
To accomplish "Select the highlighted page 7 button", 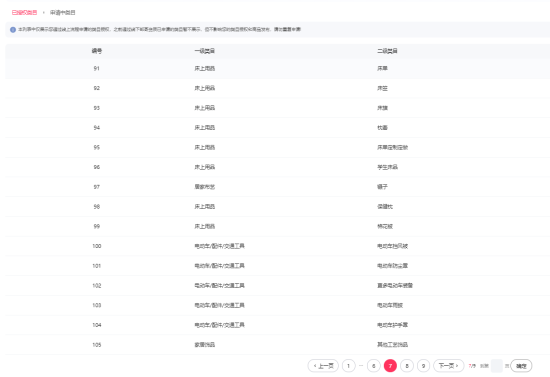I will click(x=390, y=366).
